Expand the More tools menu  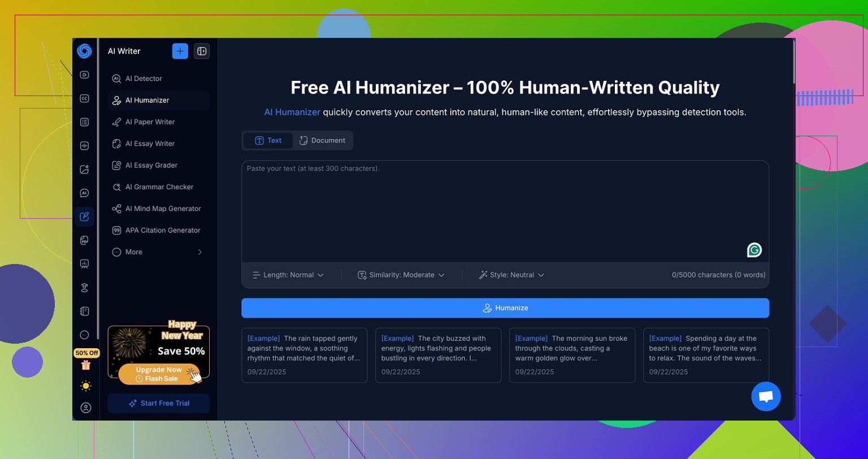tap(158, 252)
